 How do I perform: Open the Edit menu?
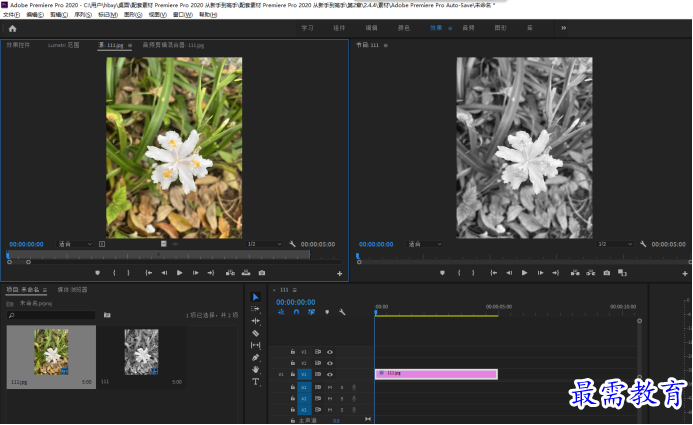click(x=35, y=15)
